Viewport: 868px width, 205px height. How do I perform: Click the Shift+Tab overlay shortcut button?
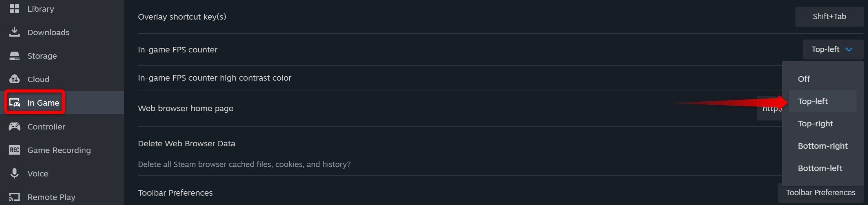coord(829,16)
